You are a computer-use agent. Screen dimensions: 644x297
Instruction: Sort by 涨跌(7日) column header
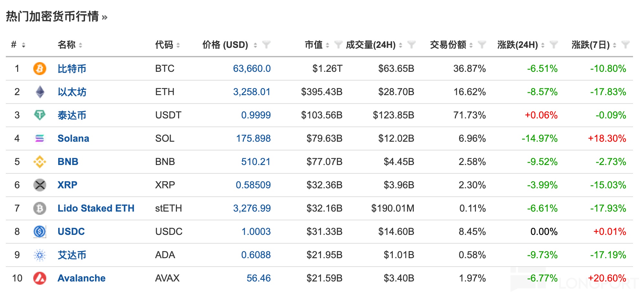coord(590,45)
